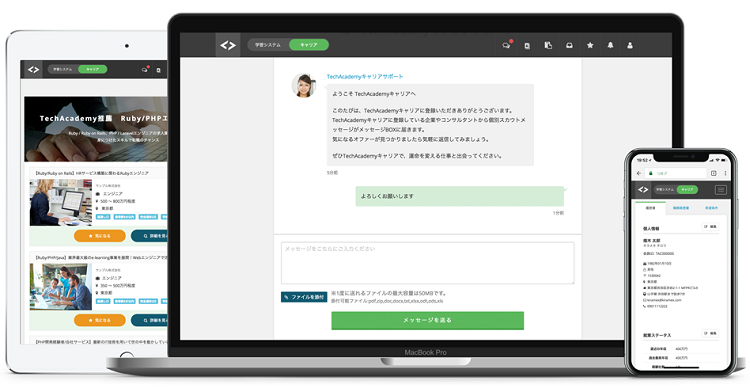Open favorites star icon on the laptop header
The height and width of the screenshot is (388, 750).
pyautogui.click(x=590, y=45)
